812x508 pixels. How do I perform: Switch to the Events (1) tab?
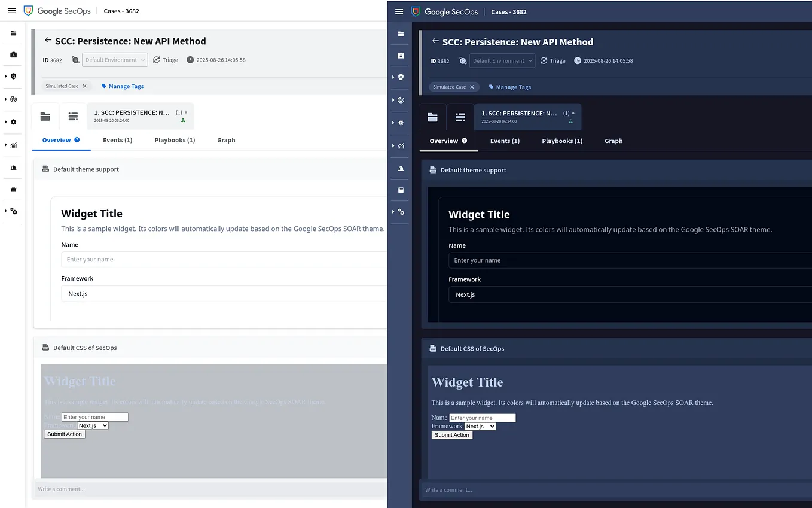point(117,140)
